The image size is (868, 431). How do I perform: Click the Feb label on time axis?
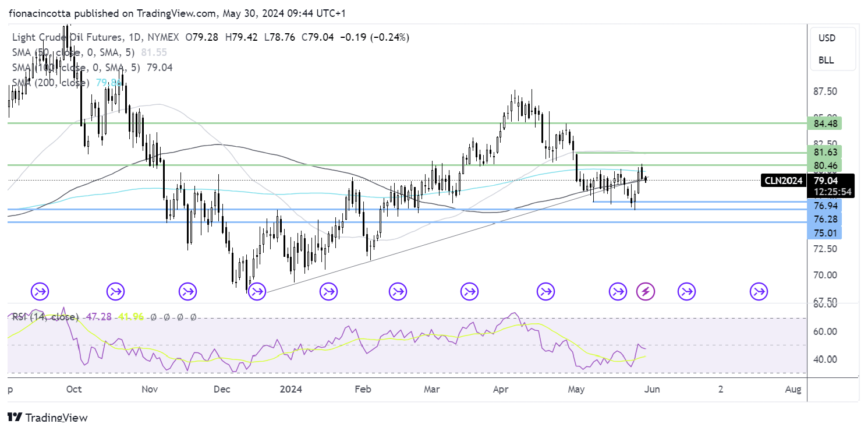click(363, 389)
